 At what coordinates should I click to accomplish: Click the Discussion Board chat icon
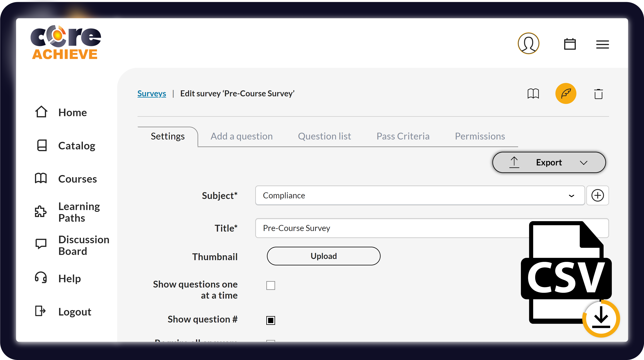coord(41,244)
